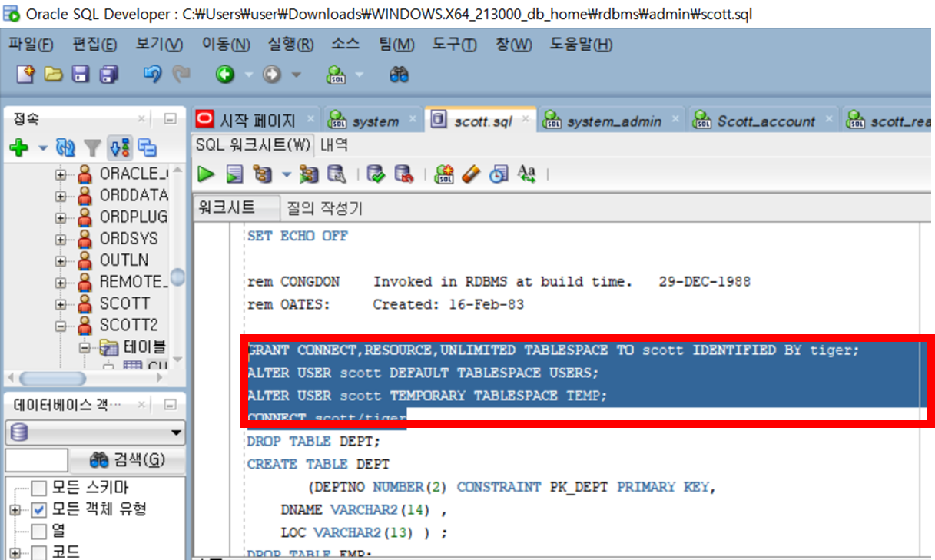Toggle upper/lower case with the Aa icon

tap(527, 174)
